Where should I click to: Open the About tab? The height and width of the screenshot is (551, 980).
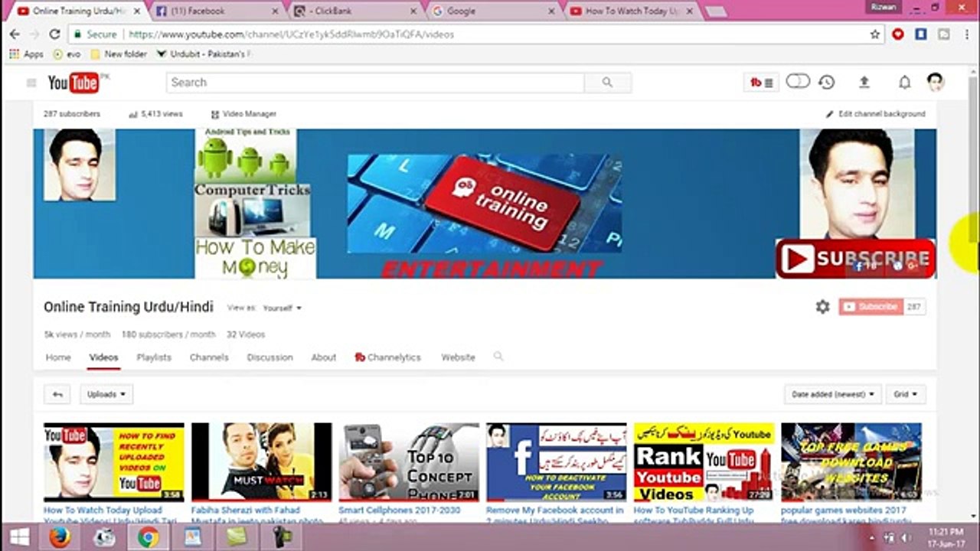323,357
